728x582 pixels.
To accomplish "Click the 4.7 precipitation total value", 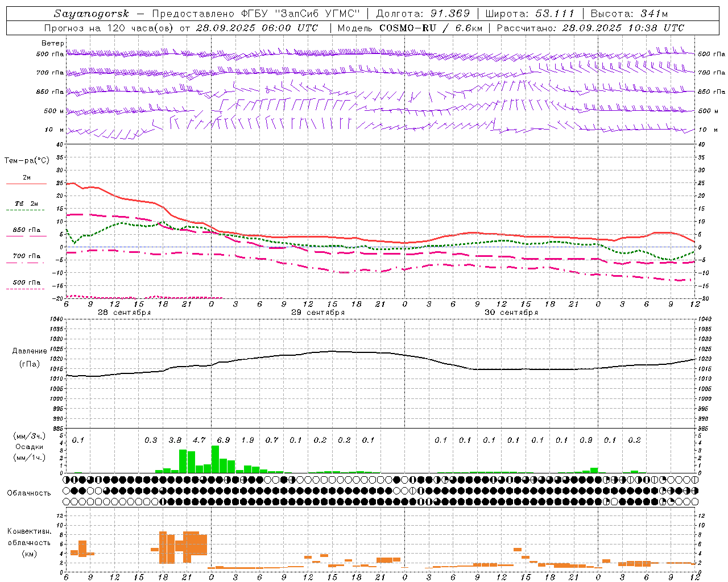I will (x=199, y=440).
